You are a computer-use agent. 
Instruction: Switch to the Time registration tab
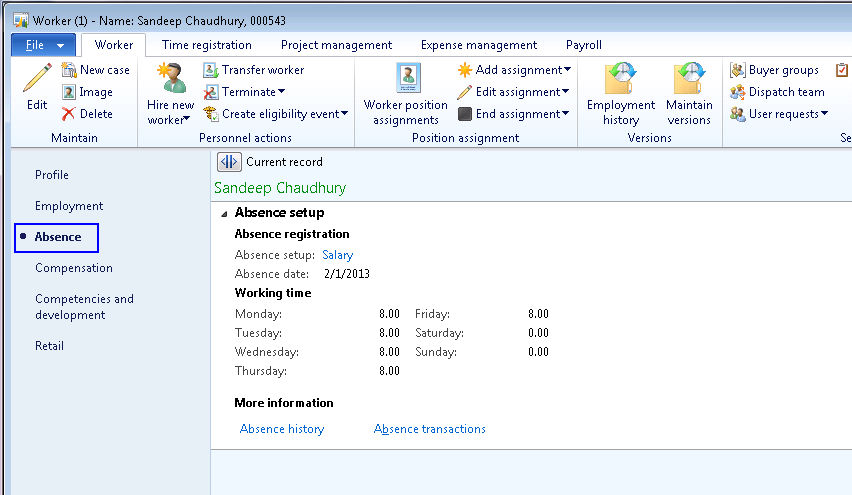[207, 45]
